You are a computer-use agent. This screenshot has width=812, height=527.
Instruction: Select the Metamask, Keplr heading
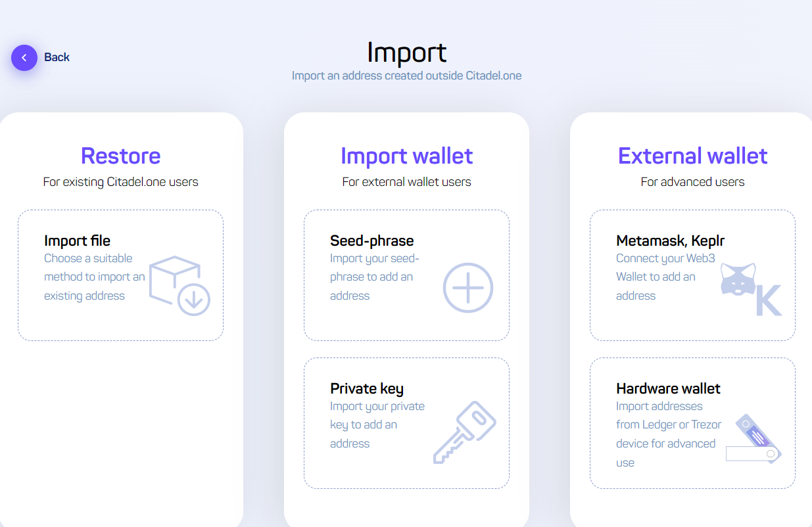coord(670,241)
